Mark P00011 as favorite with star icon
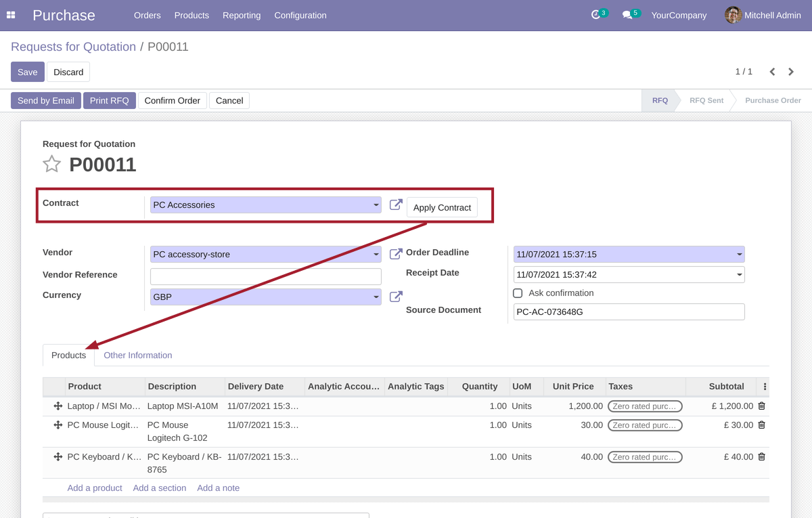The width and height of the screenshot is (812, 518). pos(52,165)
